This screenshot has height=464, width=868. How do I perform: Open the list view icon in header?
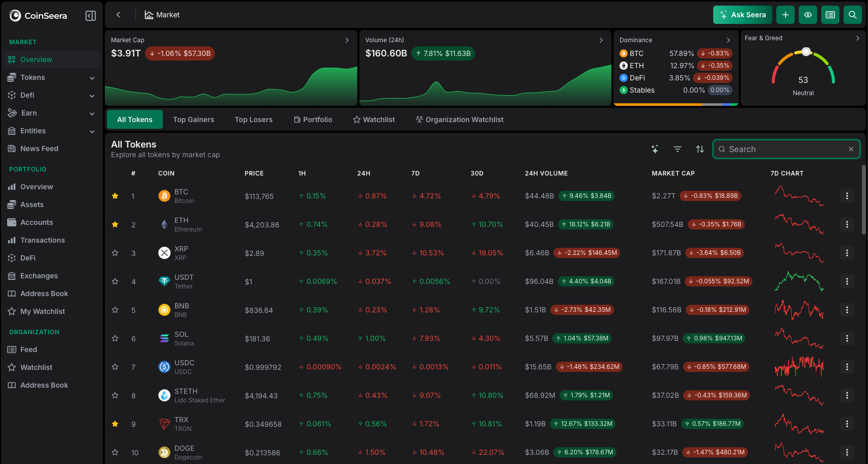[x=830, y=15]
